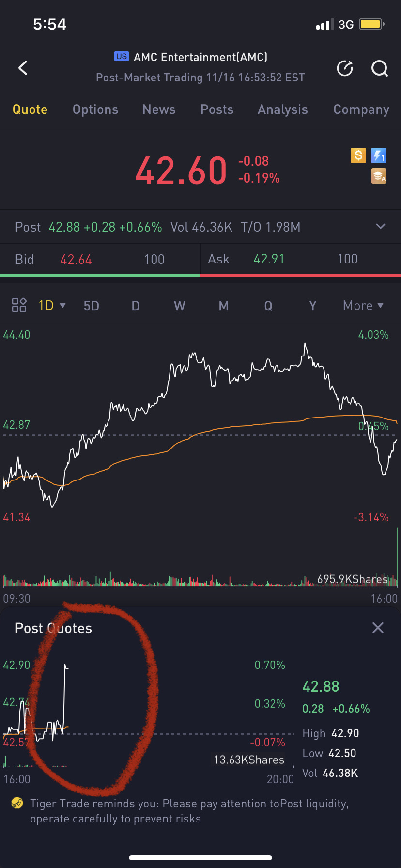This screenshot has width=401, height=868.
Task: Tap the Ask price 42.91
Action: (x=269, y=259)
